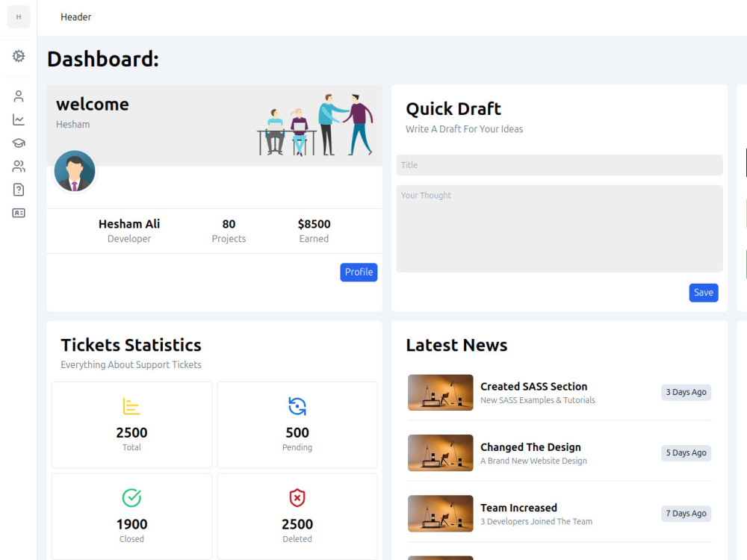The height and width of the screenshot is (560, 747).
Task: Click the team illustration in welcome card
Action: pyautogui.click(x=315, y=125)
